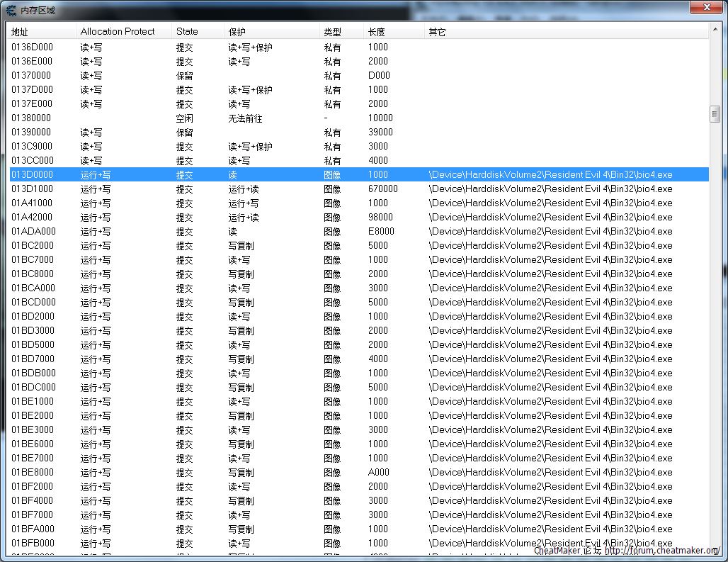Viewport: 728px width, 562px height.
Task: Select the region at address 01ADA000
Action: pyautogui.click(x=33, y=231)
